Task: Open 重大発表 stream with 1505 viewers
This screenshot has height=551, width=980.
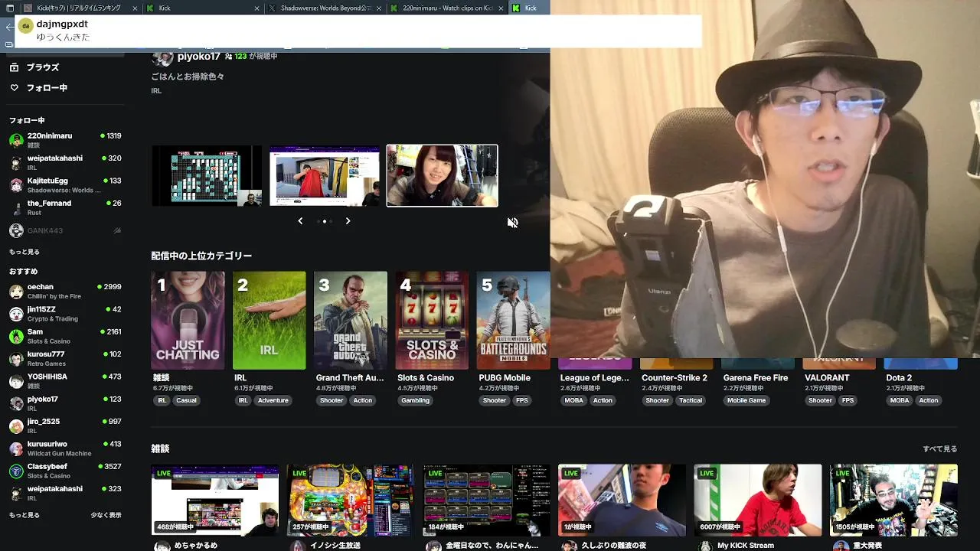Action: [893, 500]
